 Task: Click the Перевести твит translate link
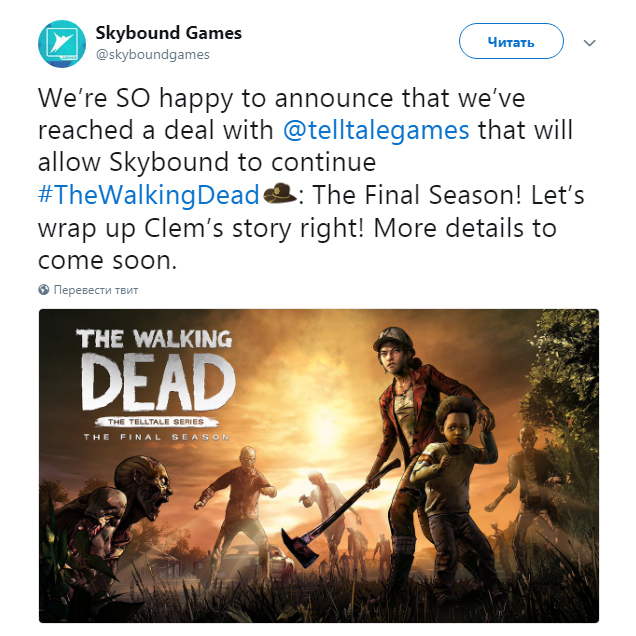click(96, 290)
